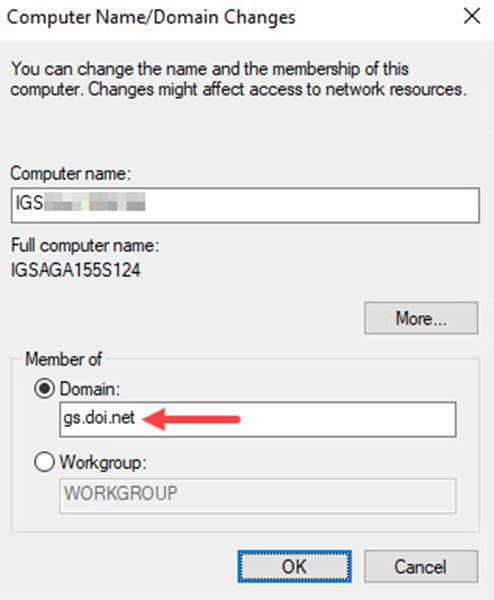Viewport: 494px width, 600px height.
Task: Click the IGS prefix in name field
Action: click(29, 202)
